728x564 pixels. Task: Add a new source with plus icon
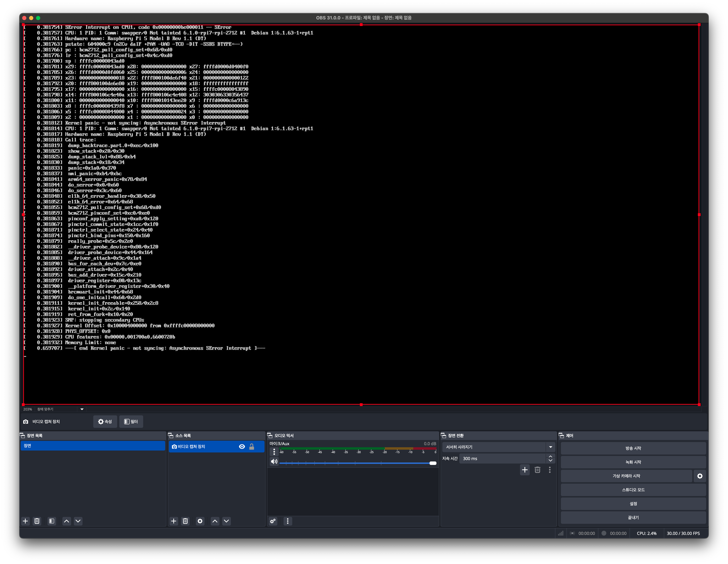click(174, 521)
